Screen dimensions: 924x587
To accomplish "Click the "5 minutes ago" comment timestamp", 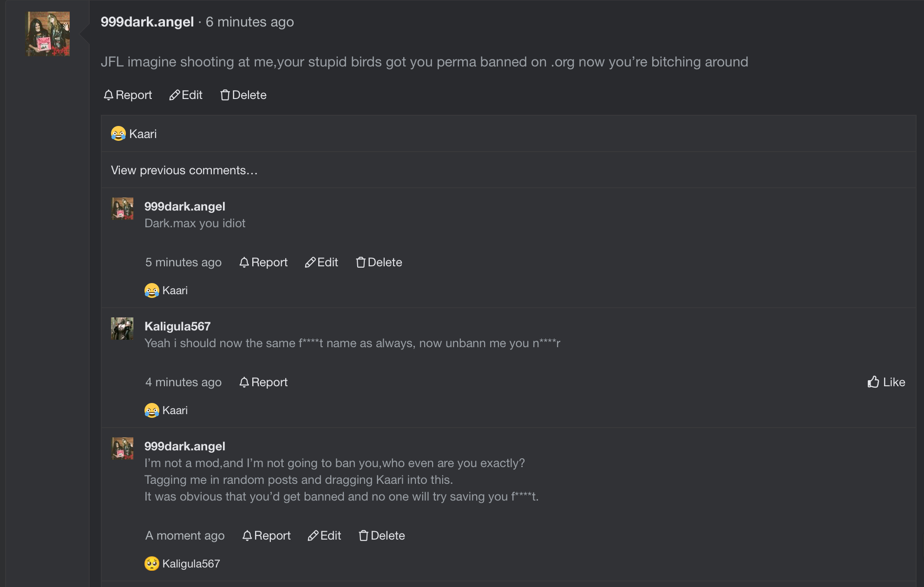I will [183, 263].
